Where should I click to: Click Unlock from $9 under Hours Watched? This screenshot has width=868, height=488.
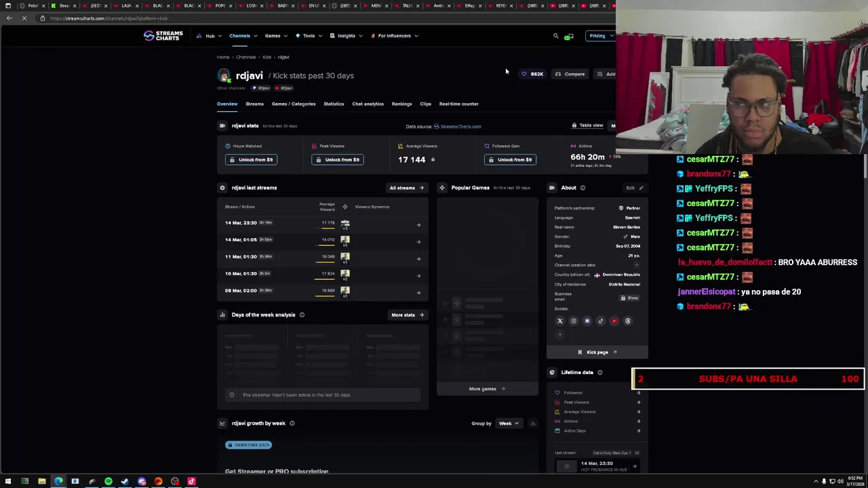pyautogui.click(x=251, y=160)
